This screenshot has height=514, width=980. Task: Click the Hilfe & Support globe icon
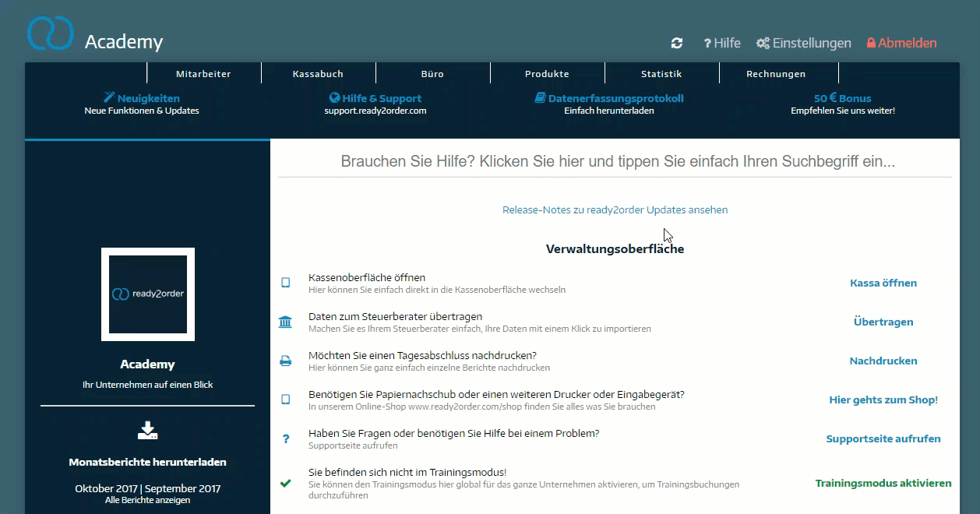[334, 98]
